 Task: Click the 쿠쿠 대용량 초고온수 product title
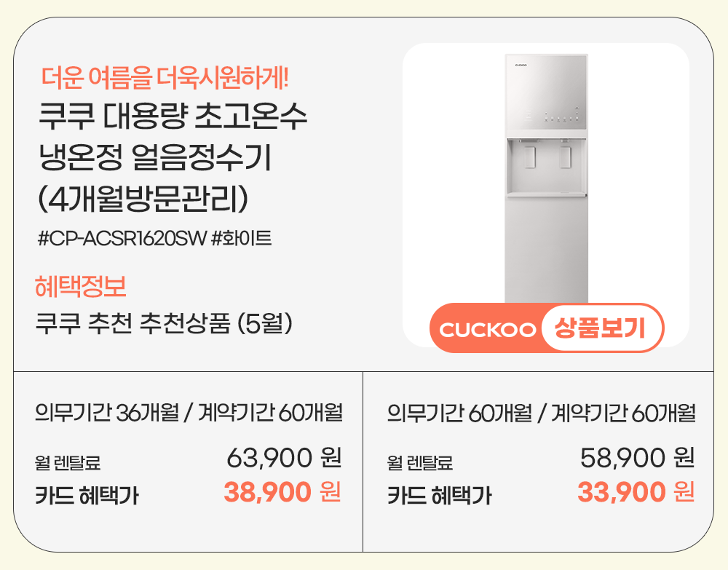[x=173, y=116]
